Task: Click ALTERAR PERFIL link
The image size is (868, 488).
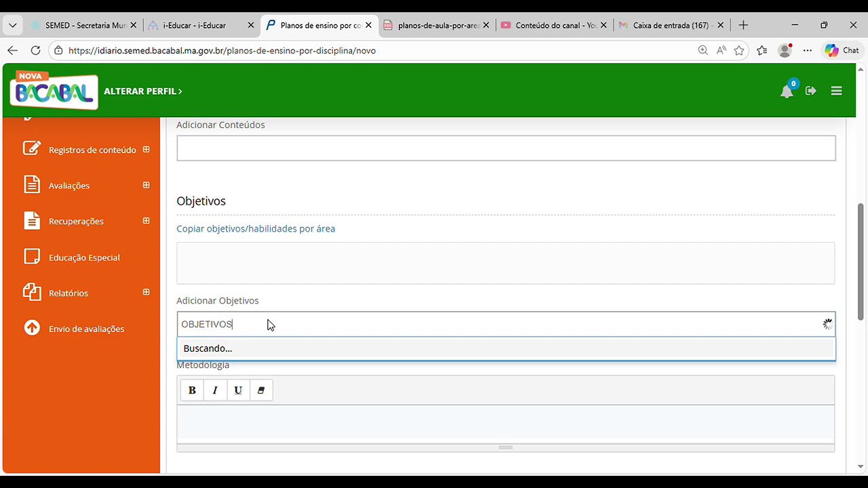Action: click(143, 91)
